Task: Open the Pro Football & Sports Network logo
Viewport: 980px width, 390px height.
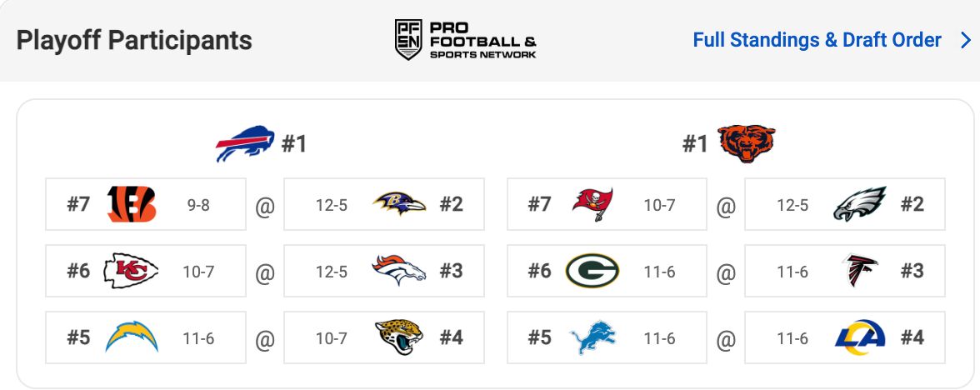Action: (466, 39)
